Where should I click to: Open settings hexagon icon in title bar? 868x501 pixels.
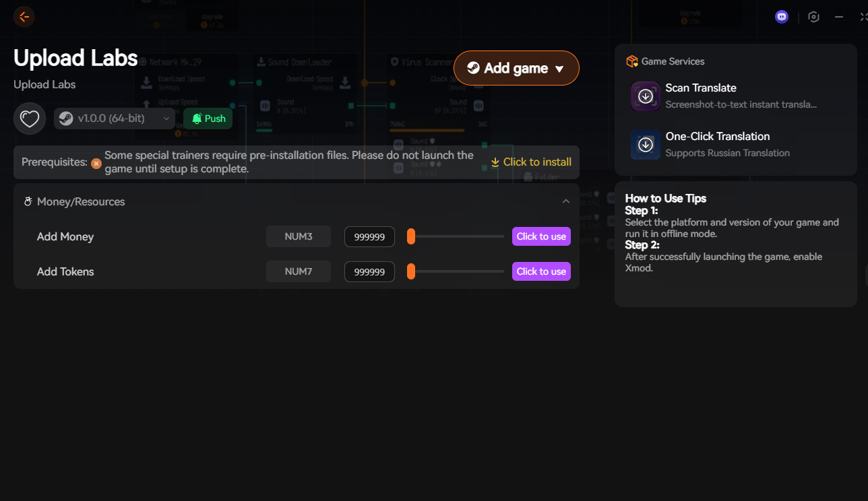(813, 17)
